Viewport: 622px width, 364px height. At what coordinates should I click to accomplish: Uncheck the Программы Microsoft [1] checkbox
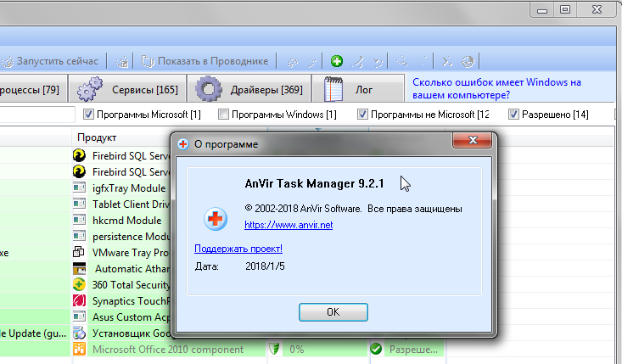(x=88, y=115)
